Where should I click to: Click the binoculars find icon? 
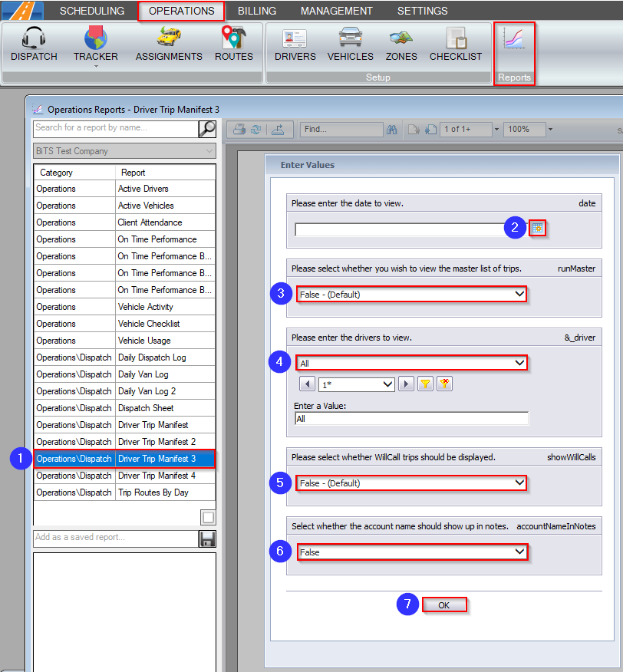391,130
